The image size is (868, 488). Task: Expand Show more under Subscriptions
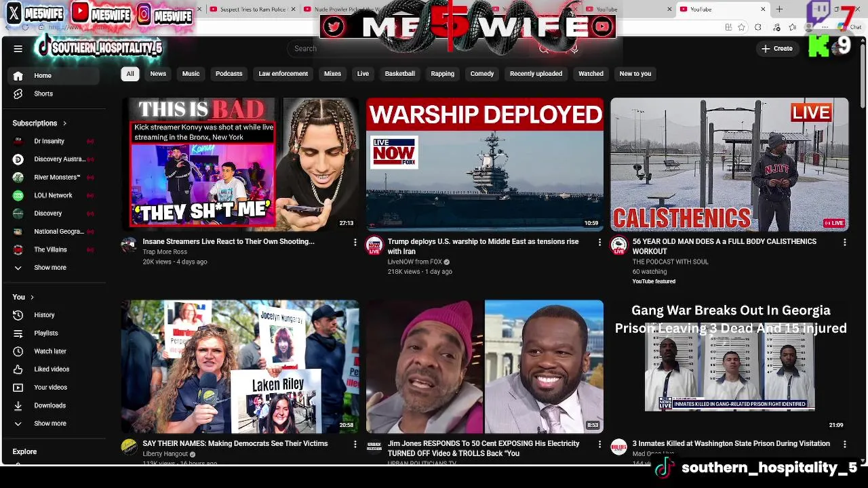pyautogui.click(x=52, y=268)
